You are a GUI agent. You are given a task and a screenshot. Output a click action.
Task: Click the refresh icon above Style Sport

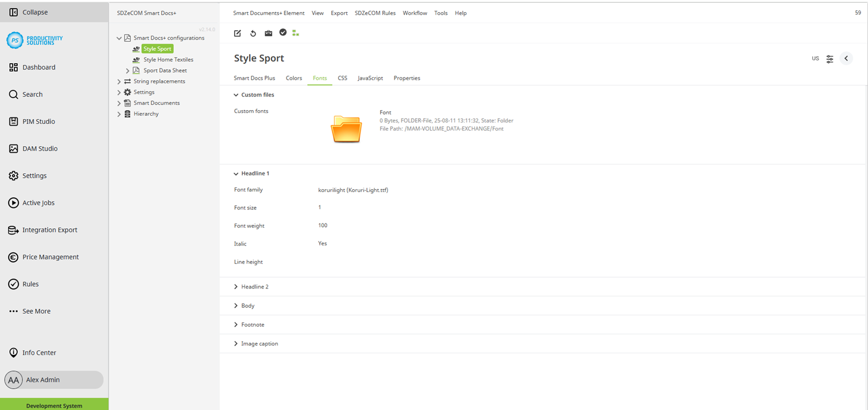(x=253, y=33)
